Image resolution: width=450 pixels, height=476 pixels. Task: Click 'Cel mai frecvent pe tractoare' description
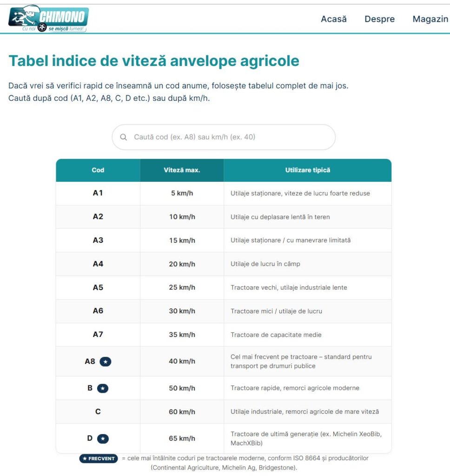point(301,361)
